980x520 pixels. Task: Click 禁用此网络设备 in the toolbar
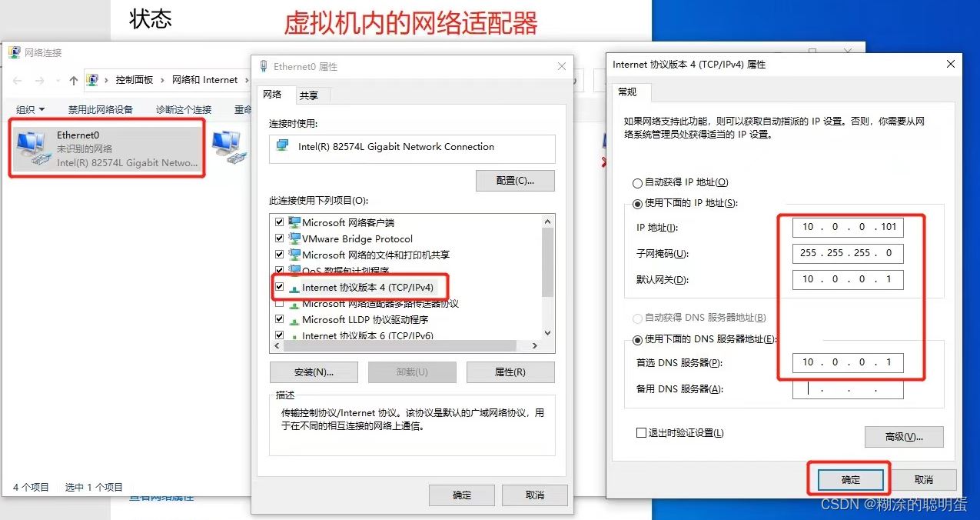pos(101,110)
